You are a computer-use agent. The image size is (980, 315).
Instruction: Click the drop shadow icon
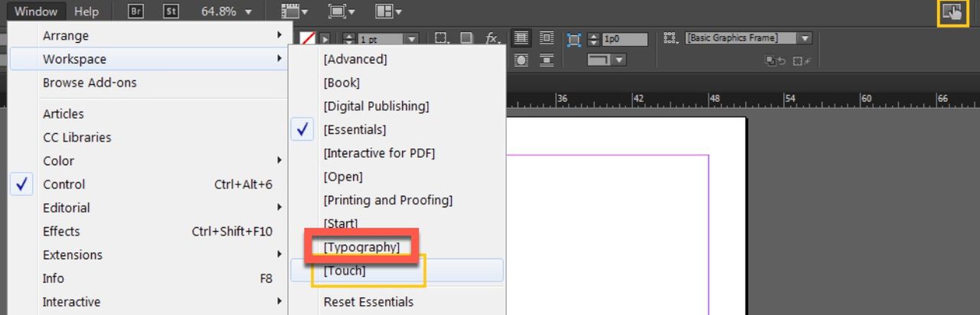pyautogui.click(x=466, y=38)
